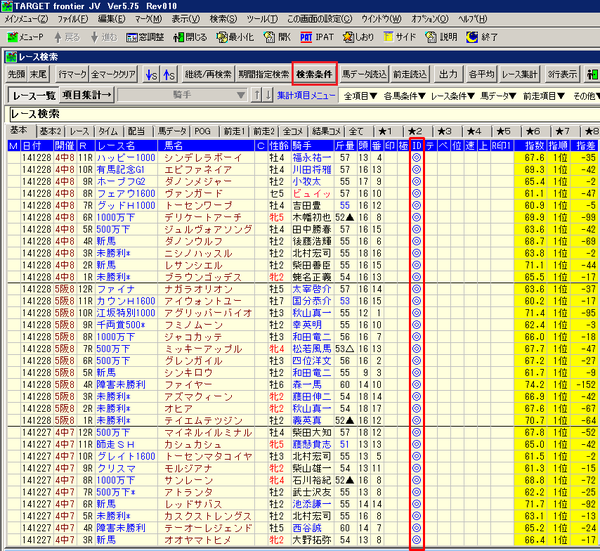This screenshot has height=551, width=600.
Task: Open the この画面の設定(C) menu
Action: click(320, 19)
